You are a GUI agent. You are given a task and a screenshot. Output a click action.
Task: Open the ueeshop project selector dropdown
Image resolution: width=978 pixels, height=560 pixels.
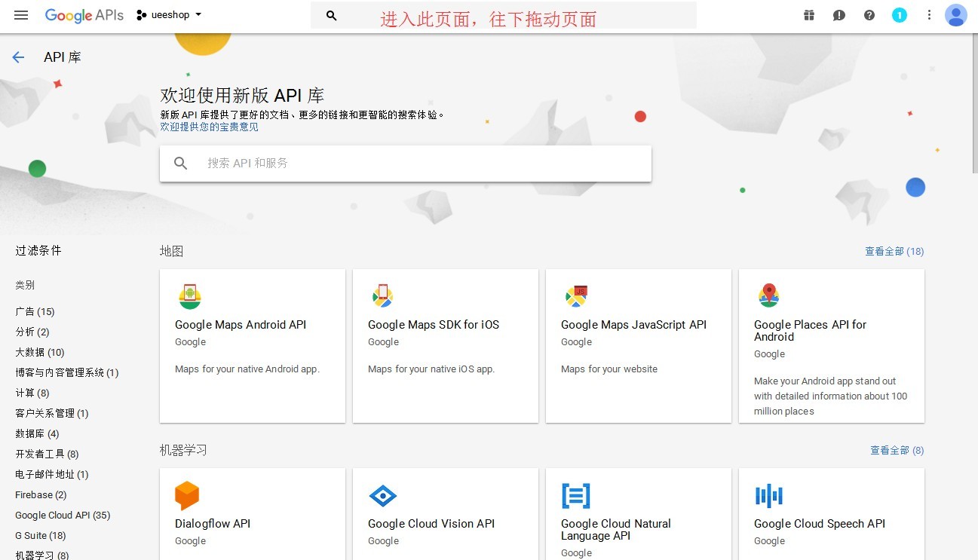point(169,15)
